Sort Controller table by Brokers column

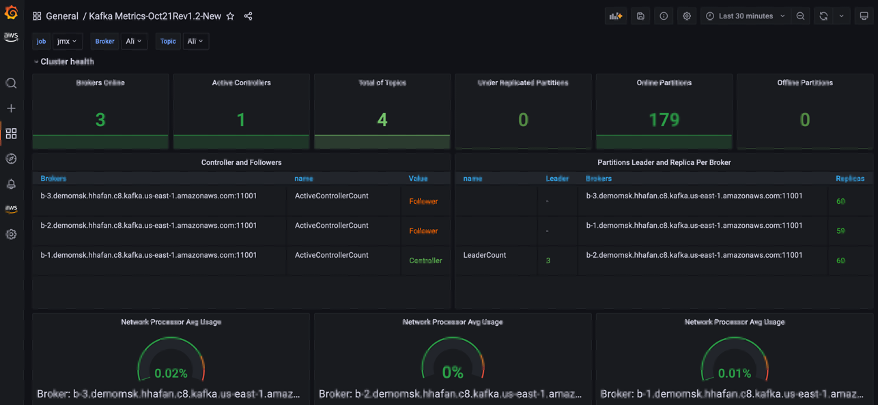[53, 179]
